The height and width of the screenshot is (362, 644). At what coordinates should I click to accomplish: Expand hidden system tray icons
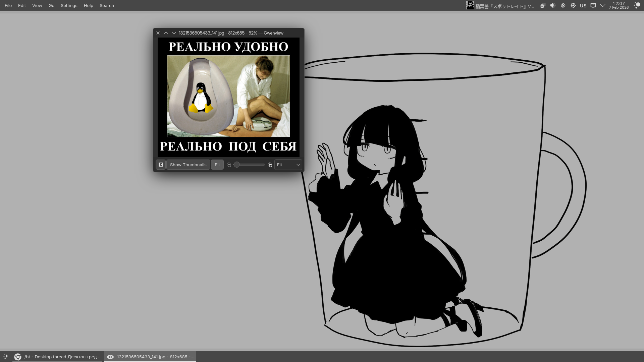pyautogui.click(x=603, y=5)
